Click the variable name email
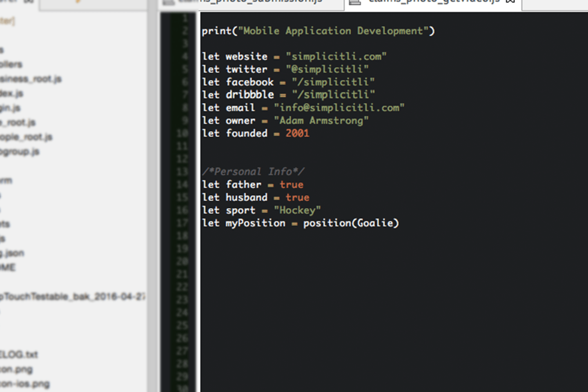Screen dimensions: 588x392 point(241,108)
